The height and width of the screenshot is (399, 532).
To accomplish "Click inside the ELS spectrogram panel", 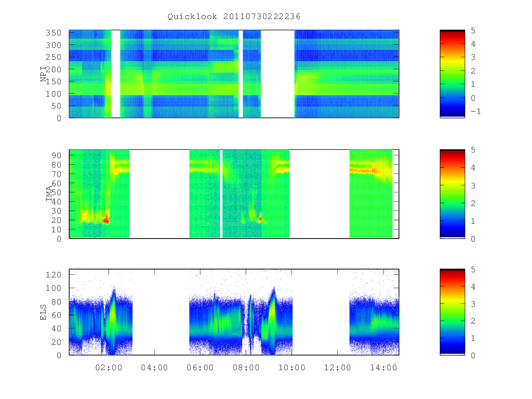I will [234, 312].
